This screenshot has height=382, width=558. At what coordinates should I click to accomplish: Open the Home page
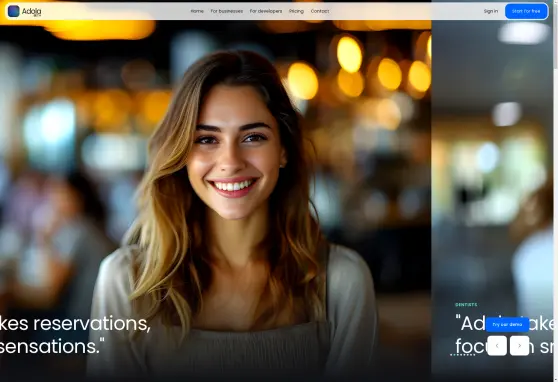pyautogui.click(x=197, y=11)
